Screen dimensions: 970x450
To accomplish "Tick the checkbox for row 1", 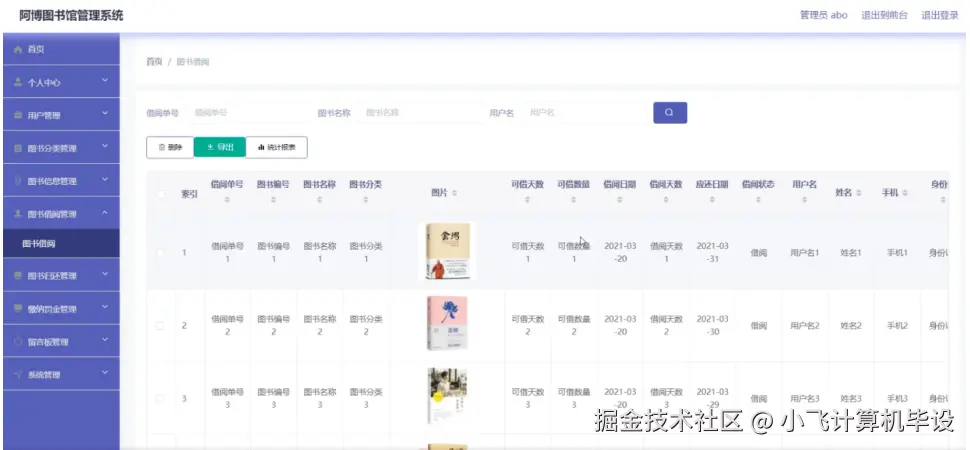I will coord(161,253).
